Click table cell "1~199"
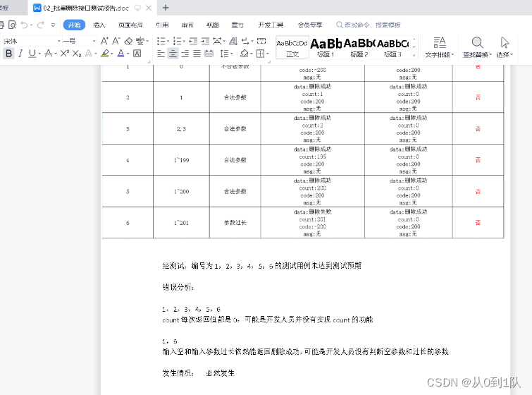 point(181,160)
